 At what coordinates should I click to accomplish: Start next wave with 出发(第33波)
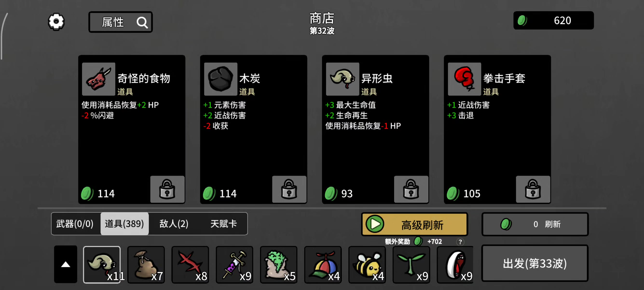[x=535, y=263]
